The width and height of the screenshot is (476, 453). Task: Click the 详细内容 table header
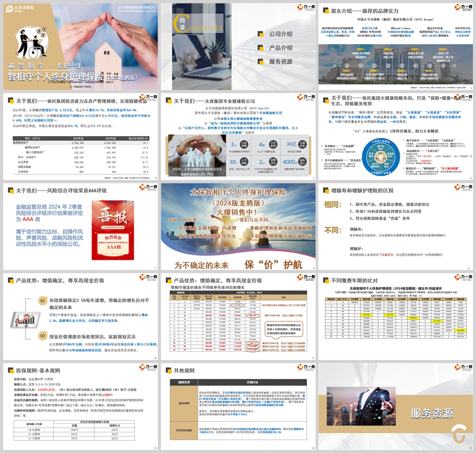pyautogui.click(x=252, y=382)
